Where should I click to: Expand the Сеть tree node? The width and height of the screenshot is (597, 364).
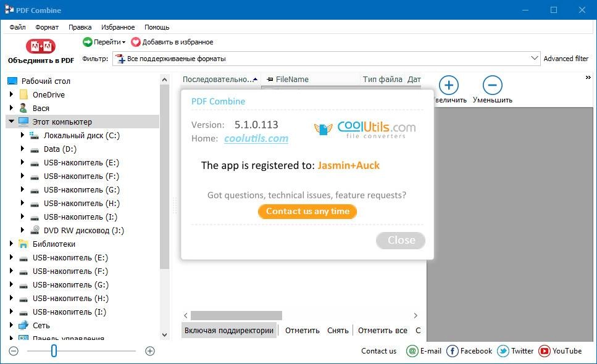pyautogui.click(x=11, y=325)
